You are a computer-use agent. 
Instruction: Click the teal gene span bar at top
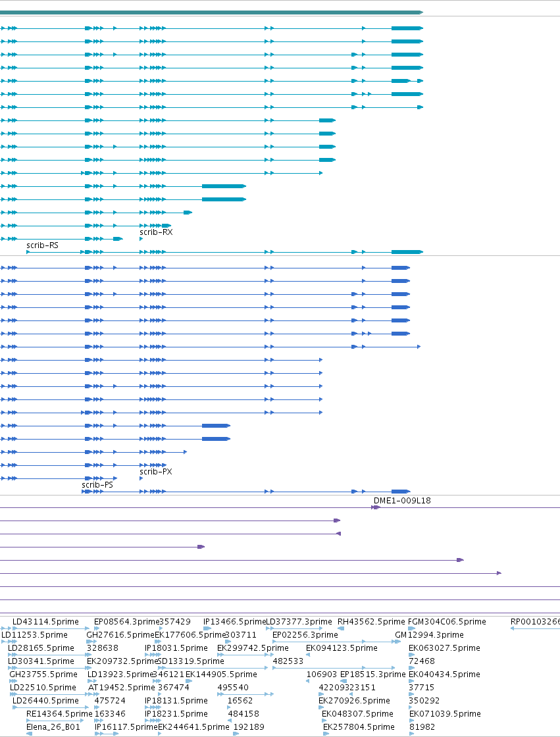pos(212,13)
